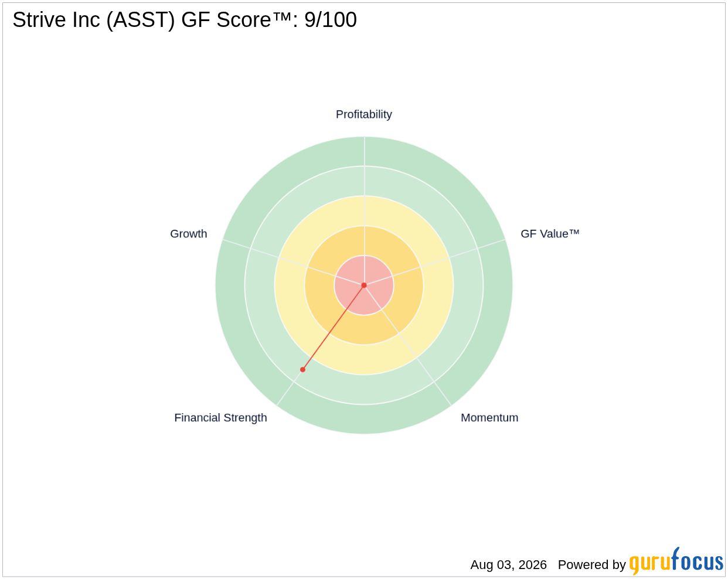Select the Growth axis label

188,234
